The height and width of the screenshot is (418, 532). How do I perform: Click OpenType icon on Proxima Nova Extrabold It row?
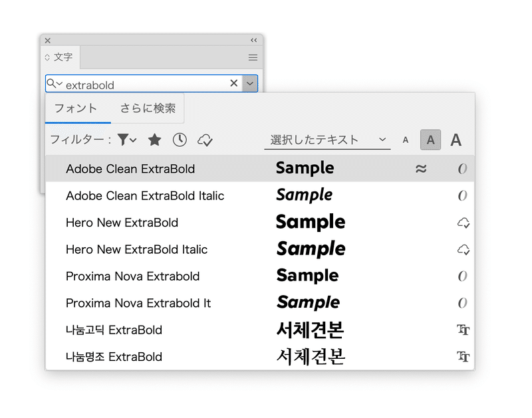coord(462,303)
